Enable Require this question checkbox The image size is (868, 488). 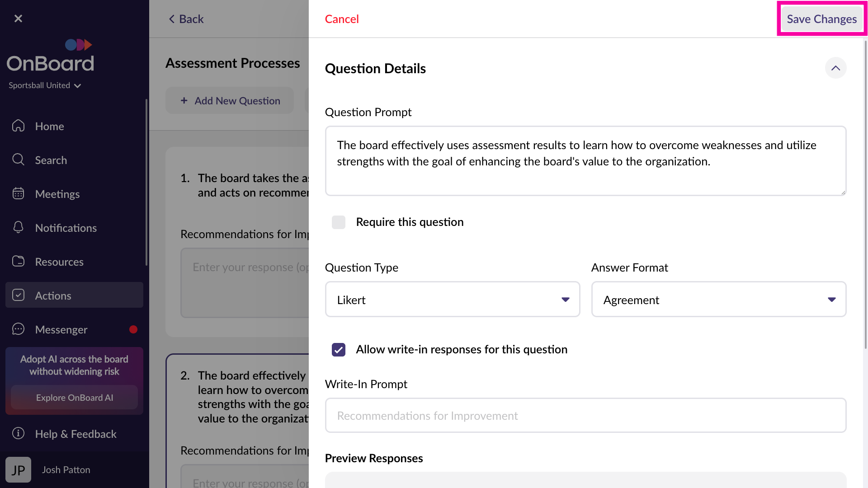tap(339, 222)
